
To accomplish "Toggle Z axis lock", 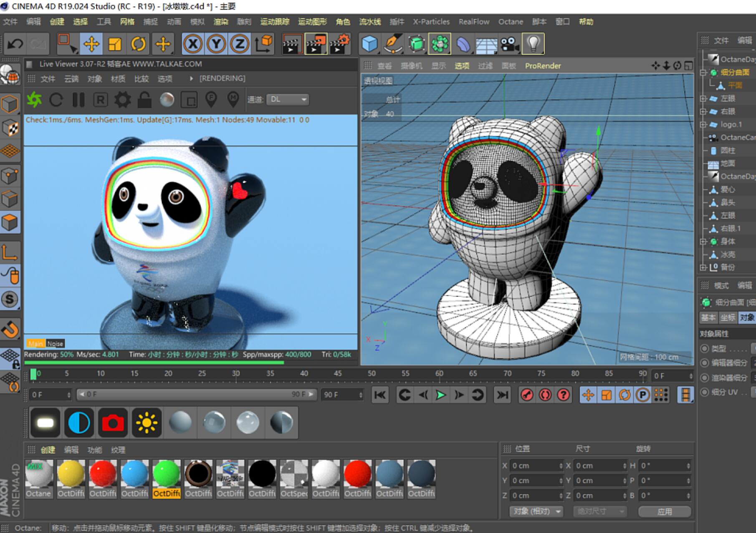I will pos(239,44).
